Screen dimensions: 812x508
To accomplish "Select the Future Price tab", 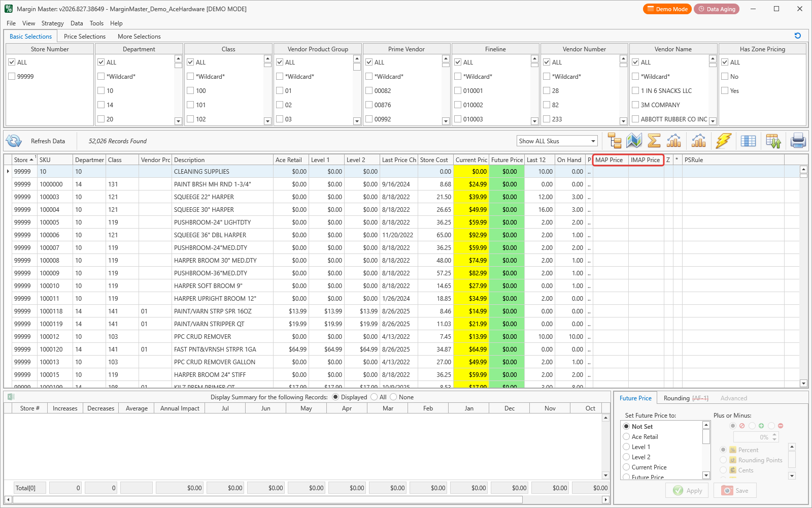I will point(635,398).
